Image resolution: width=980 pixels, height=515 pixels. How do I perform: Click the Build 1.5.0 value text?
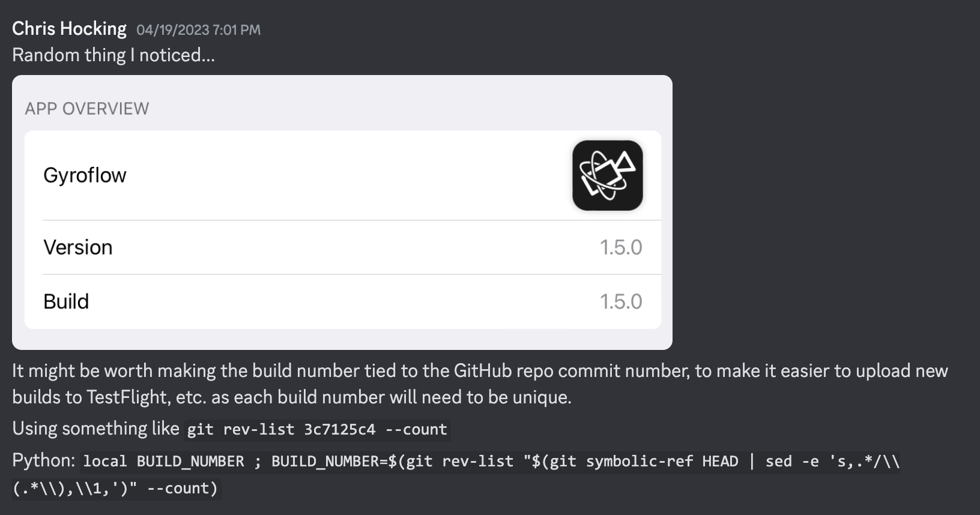(x=622, y=301)
